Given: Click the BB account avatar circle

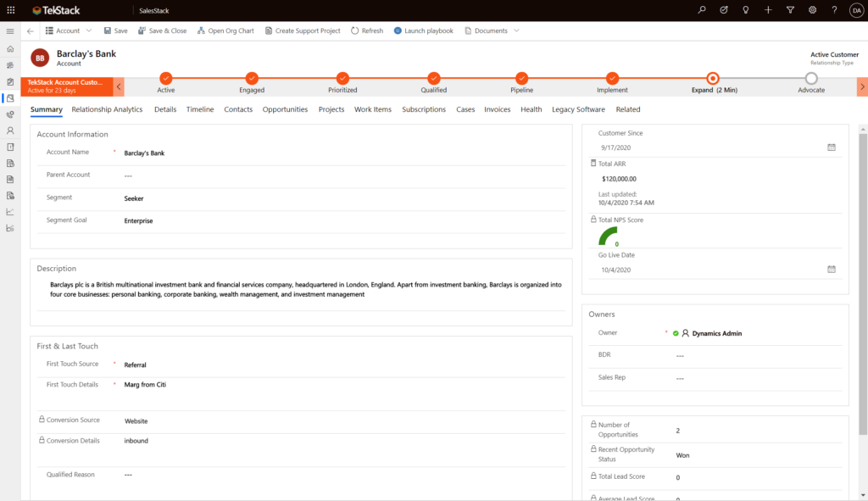Looking at the screenshot, I should point(40,58).
